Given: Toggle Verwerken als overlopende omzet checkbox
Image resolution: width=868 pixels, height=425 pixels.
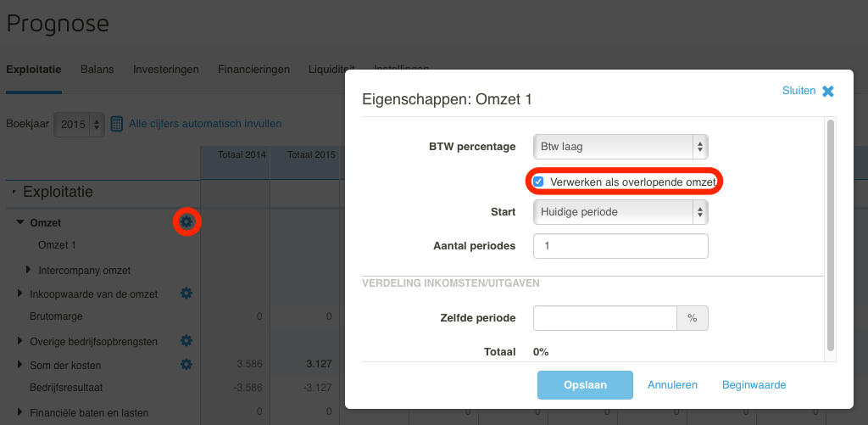Looking at the screenshot, I should click(538, 182).
